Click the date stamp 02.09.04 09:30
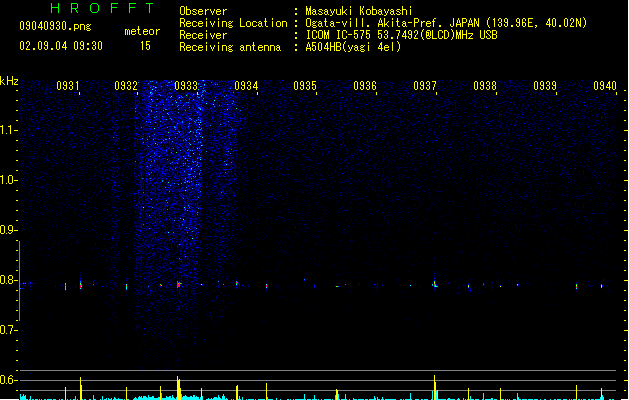 (x=61, y=46)
